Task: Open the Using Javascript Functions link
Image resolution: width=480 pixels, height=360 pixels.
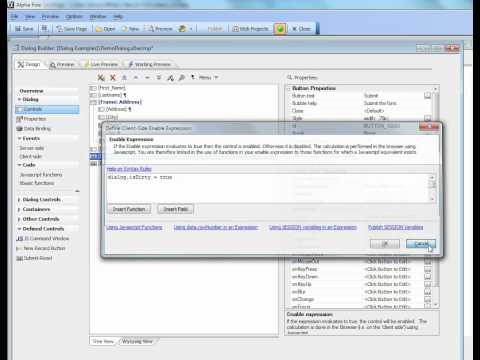Action: pos(134,227)
